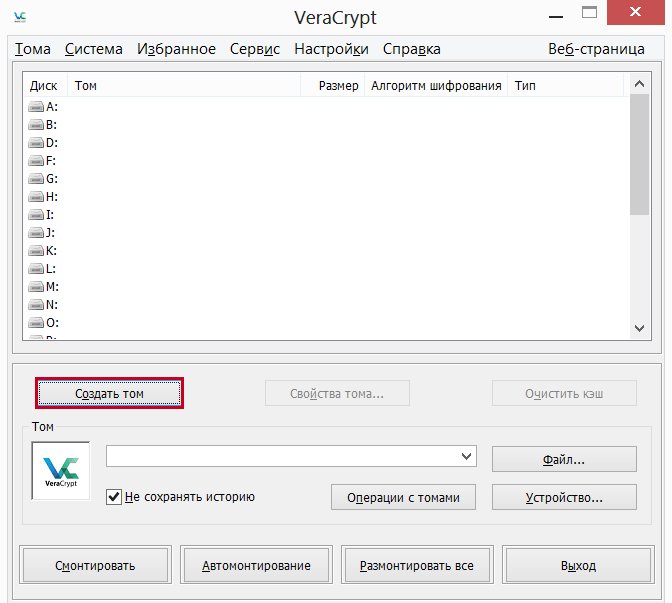Open the Веб-страница link

coord(596,49)
